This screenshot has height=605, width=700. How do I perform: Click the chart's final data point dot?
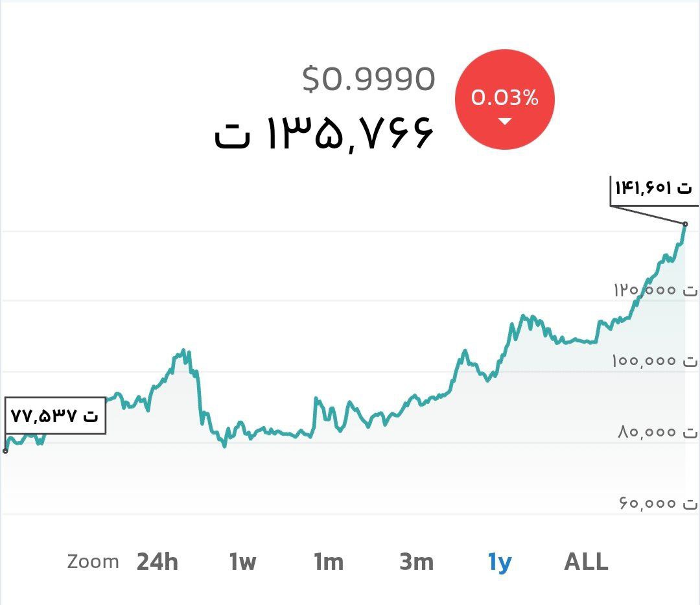(x=685, y=224)
